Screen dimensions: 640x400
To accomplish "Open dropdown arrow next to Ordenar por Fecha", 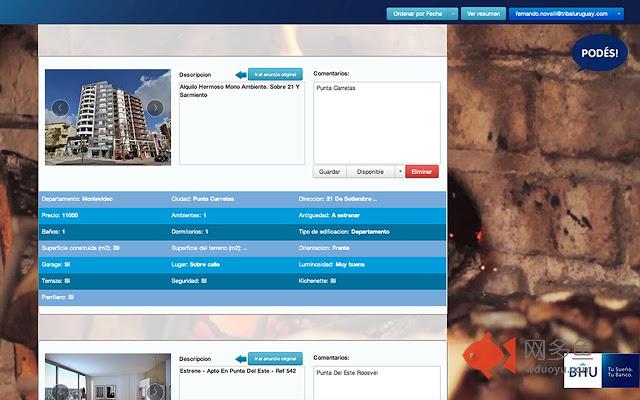I will 453,14.
